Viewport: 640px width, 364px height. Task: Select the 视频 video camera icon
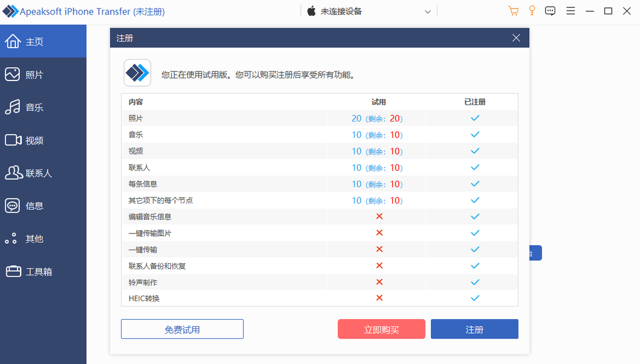click(13, 140)
